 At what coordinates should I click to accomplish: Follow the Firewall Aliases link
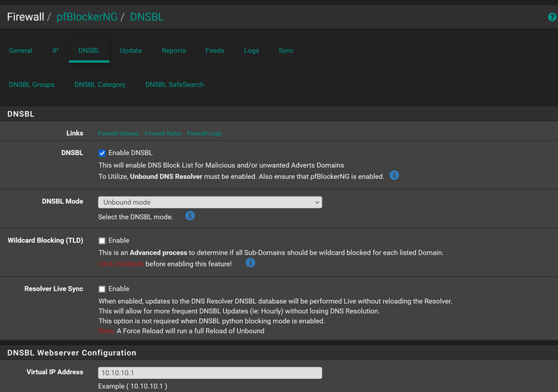pyautogui.click(x=118, y=134)
